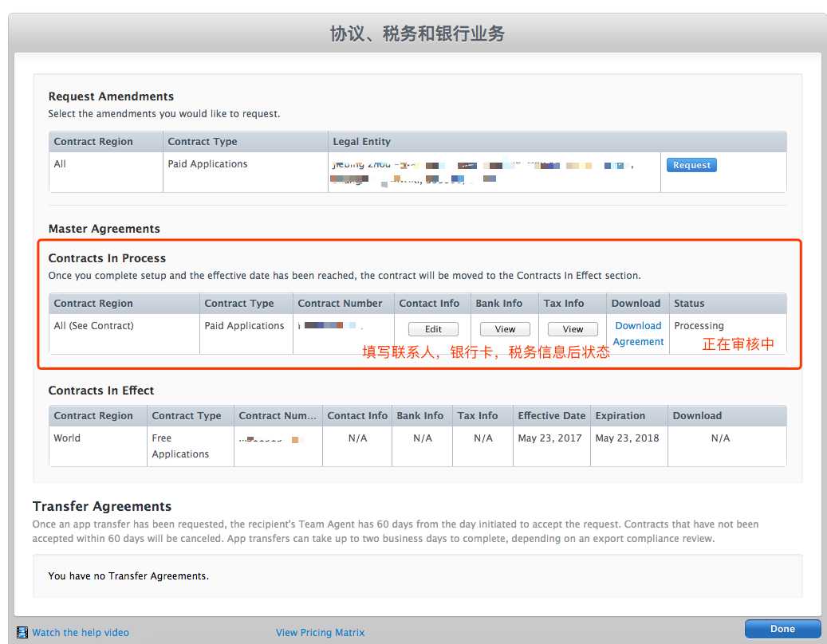Click the 'You have no Transfer Agreements.' message

(128, 575)
